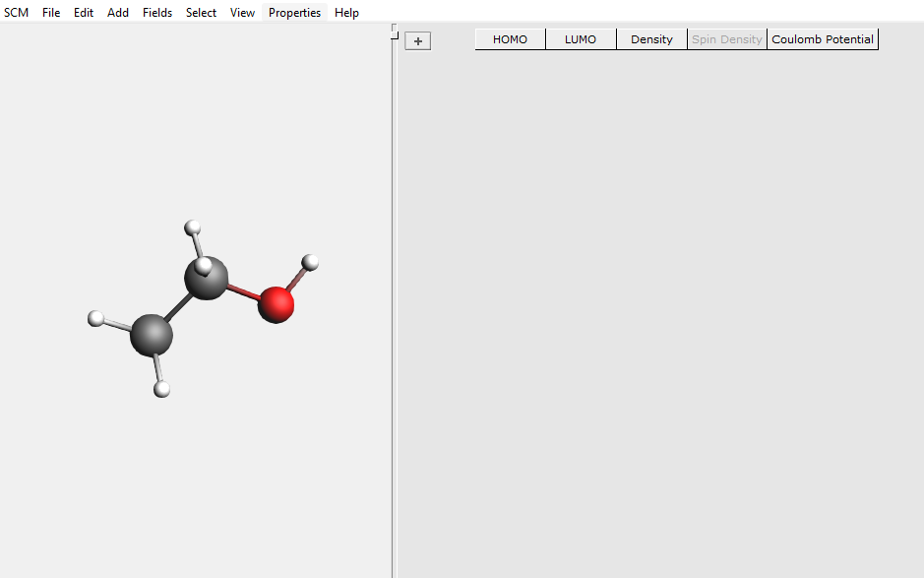Select the lower-left methyl carbon atom

(x=152, y=335)
